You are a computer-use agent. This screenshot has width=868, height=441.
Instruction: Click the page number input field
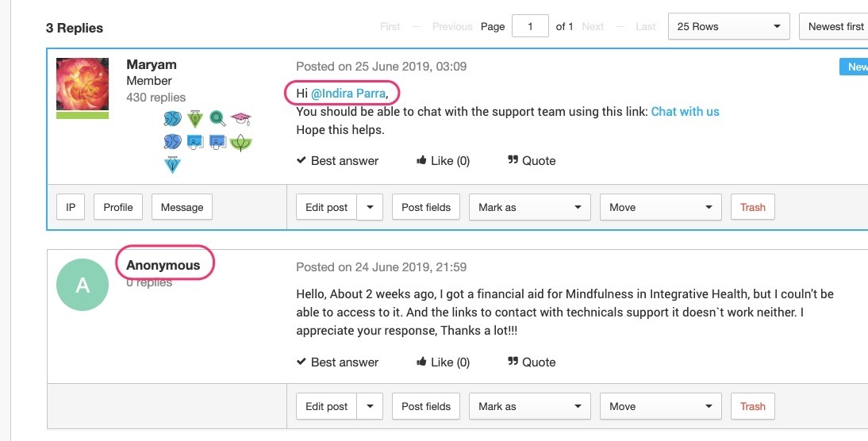530,26
